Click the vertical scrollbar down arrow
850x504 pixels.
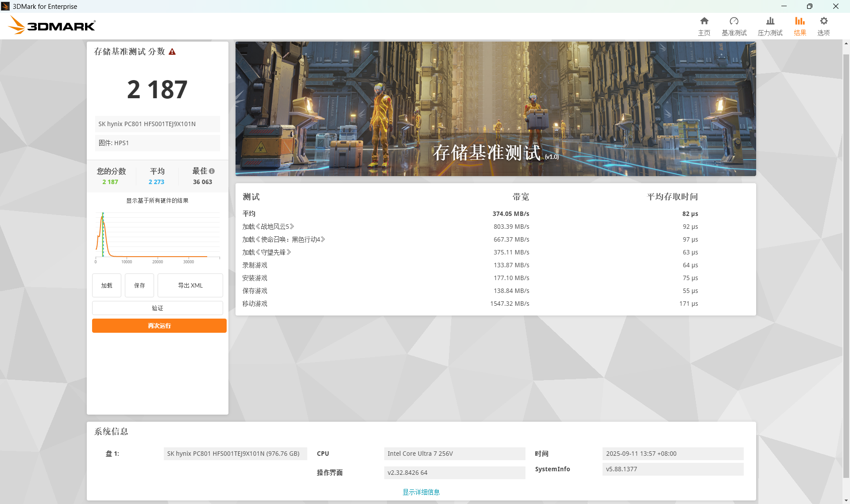846,500
